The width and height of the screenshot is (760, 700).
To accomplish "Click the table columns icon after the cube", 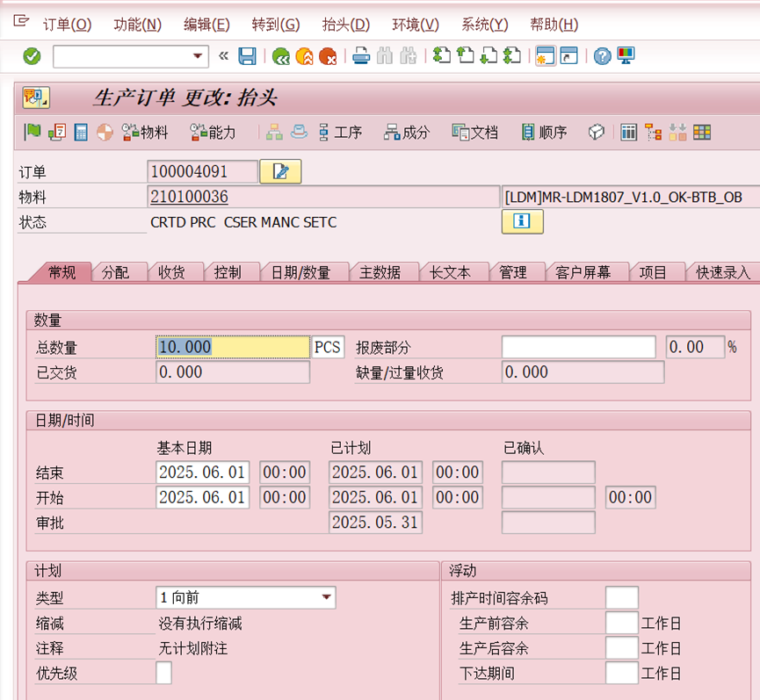I will pos(629,132).
